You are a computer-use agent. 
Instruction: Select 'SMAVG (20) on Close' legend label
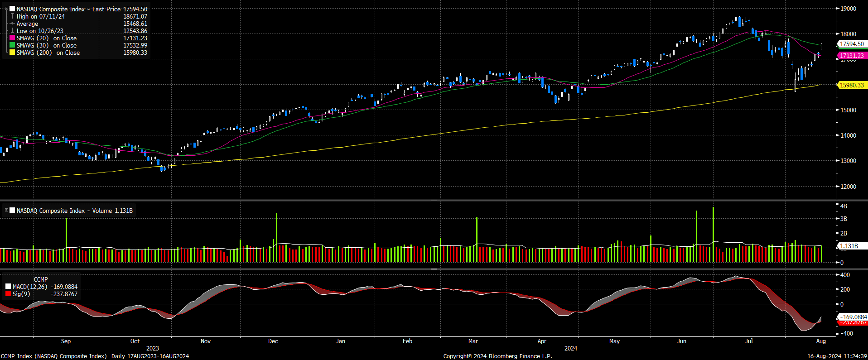[x=47, y=38]
